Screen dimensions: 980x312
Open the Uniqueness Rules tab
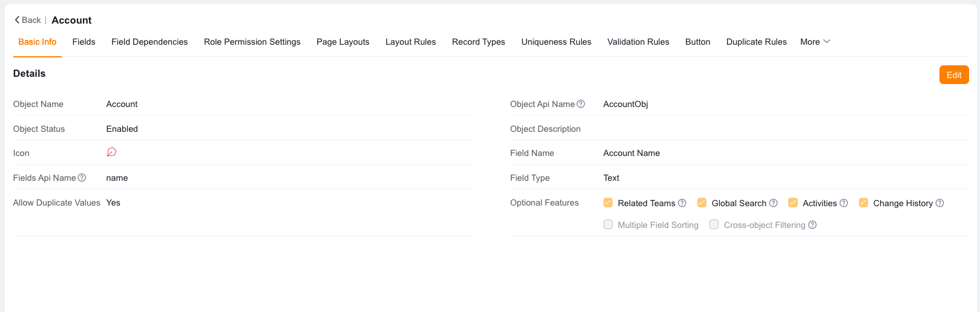[x=556, y=42]
